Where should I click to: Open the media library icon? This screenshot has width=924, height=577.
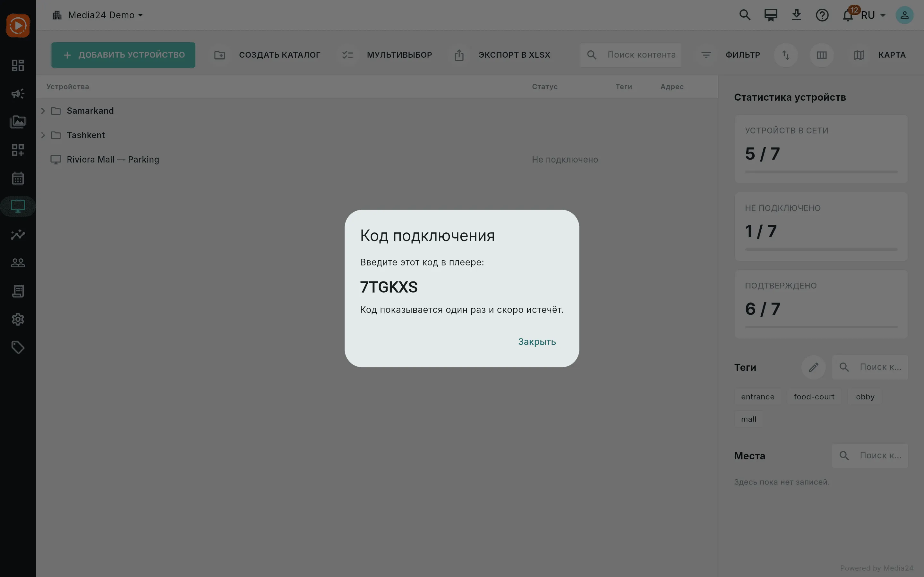point(18,122)
